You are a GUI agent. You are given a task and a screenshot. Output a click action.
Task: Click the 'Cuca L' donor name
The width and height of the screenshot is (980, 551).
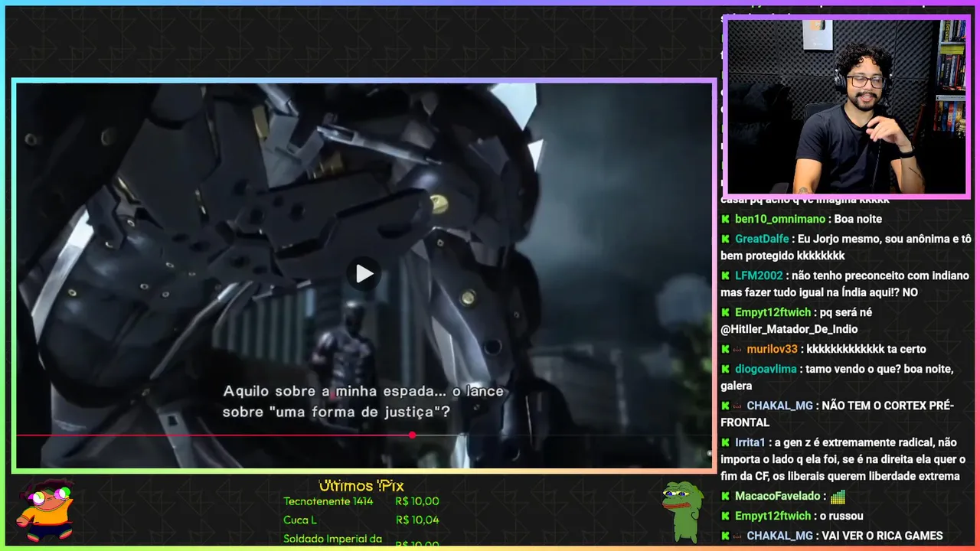300,520
